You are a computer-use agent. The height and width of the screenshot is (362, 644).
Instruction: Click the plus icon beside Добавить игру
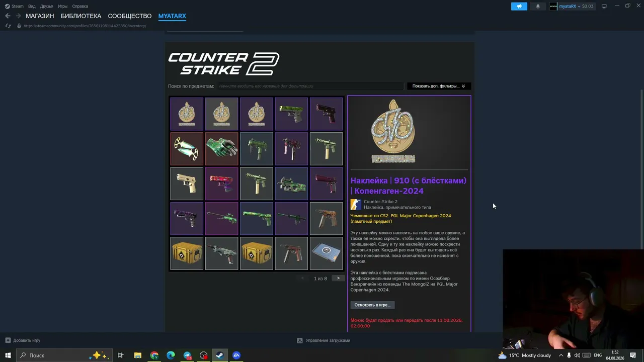tap(8, 340)
